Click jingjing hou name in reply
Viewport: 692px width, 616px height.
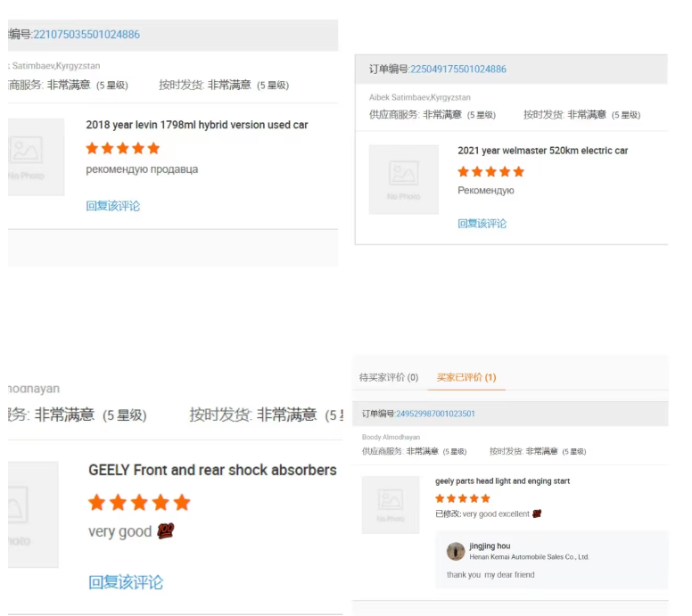(x=490, y=546)
